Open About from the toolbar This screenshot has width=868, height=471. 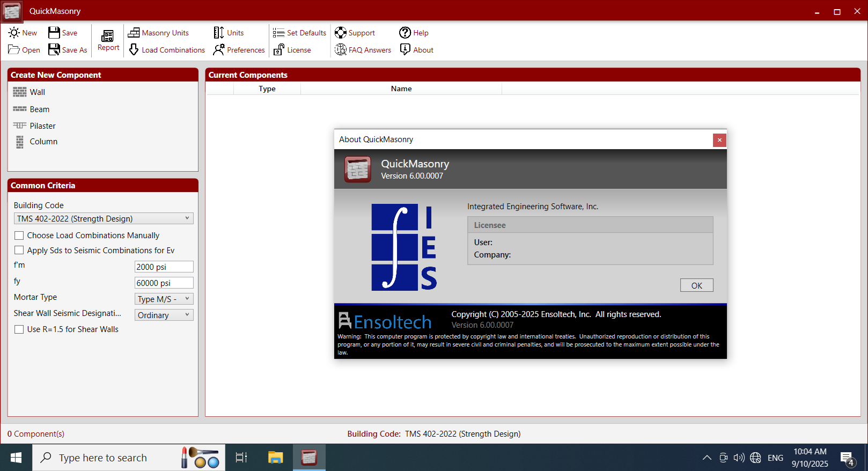tap(417, 50)
